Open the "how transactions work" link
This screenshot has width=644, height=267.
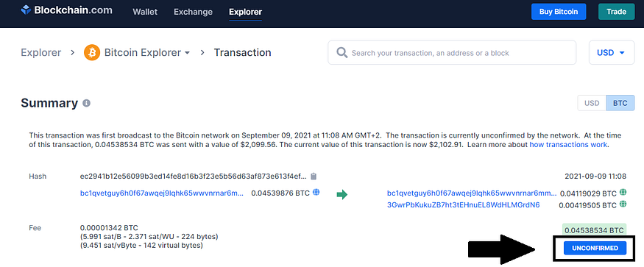coord(568,145)
